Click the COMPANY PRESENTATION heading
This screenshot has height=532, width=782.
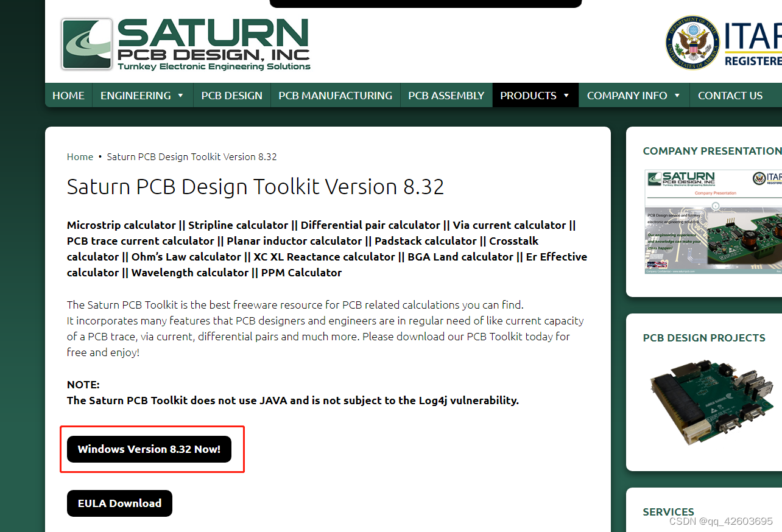[711, 151]
